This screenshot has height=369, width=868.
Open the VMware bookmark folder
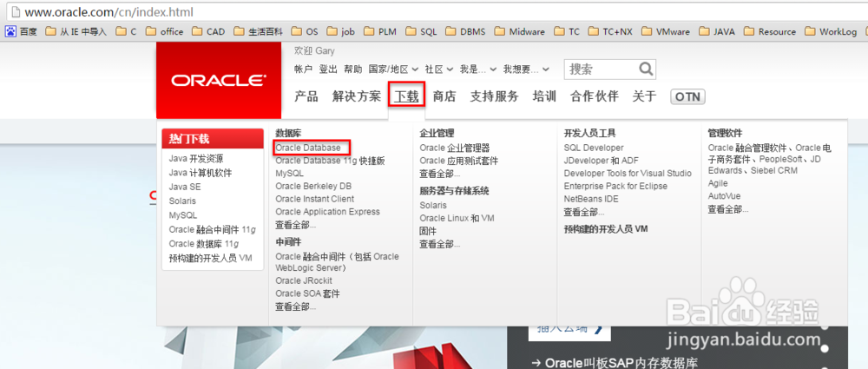tap(666, 31)
